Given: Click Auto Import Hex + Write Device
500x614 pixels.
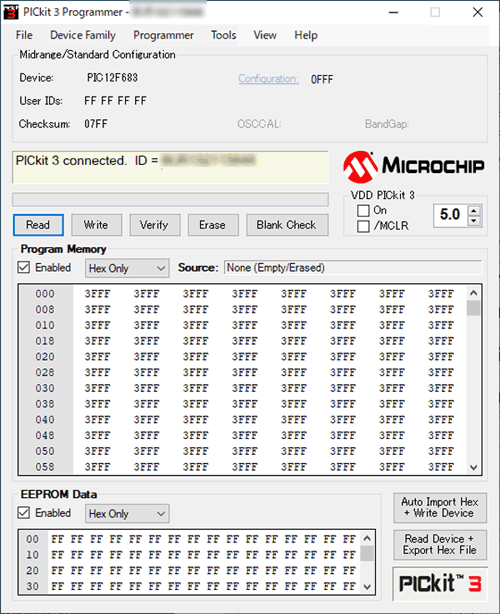Looking at the screenshot, I should (x=440, y=507).
